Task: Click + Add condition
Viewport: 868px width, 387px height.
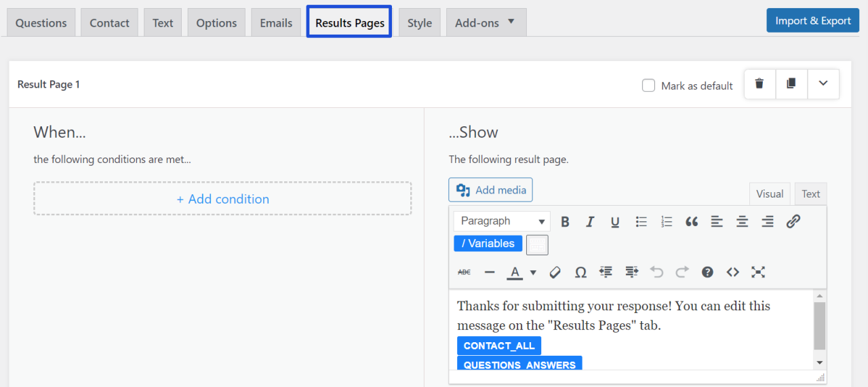Action: [222, 199]
